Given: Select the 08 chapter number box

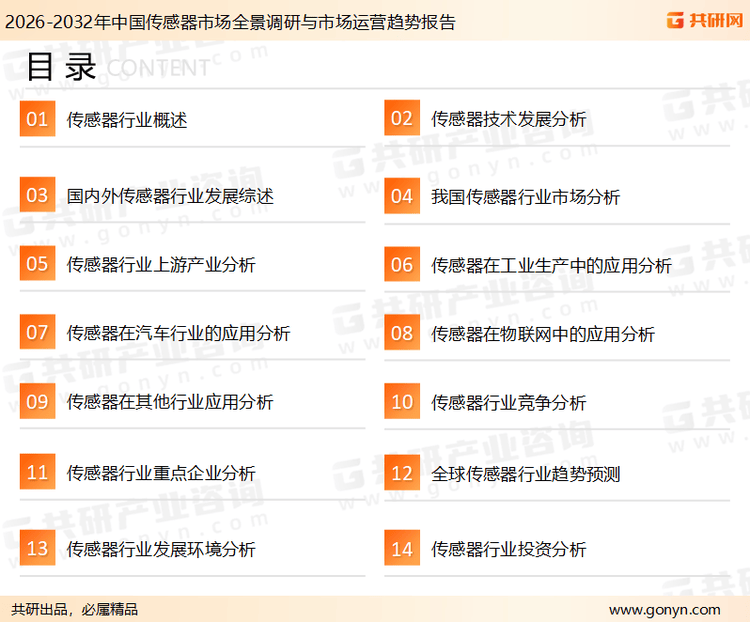Looking at the screenshot, I should (402, 334).
